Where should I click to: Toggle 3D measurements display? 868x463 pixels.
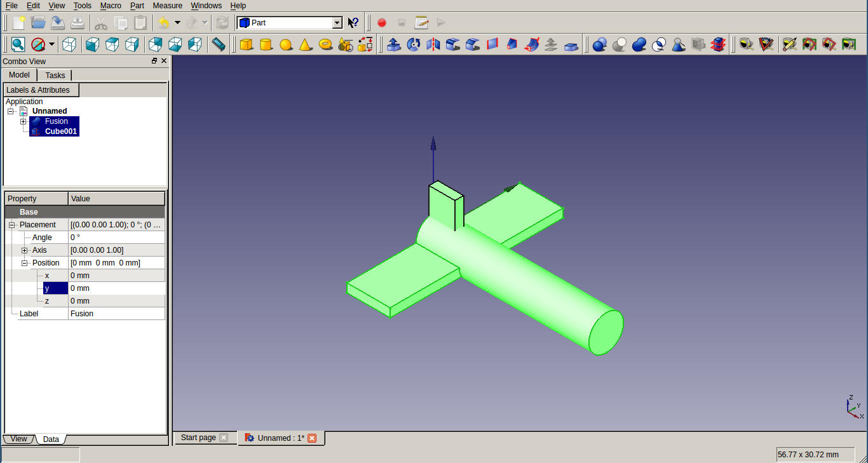pos(829,44)
